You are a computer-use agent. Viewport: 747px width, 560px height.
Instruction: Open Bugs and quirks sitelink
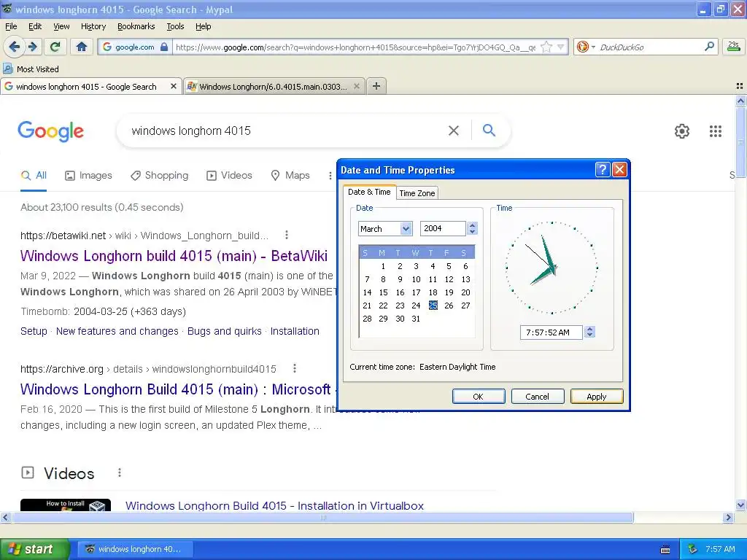click(225, 331)
